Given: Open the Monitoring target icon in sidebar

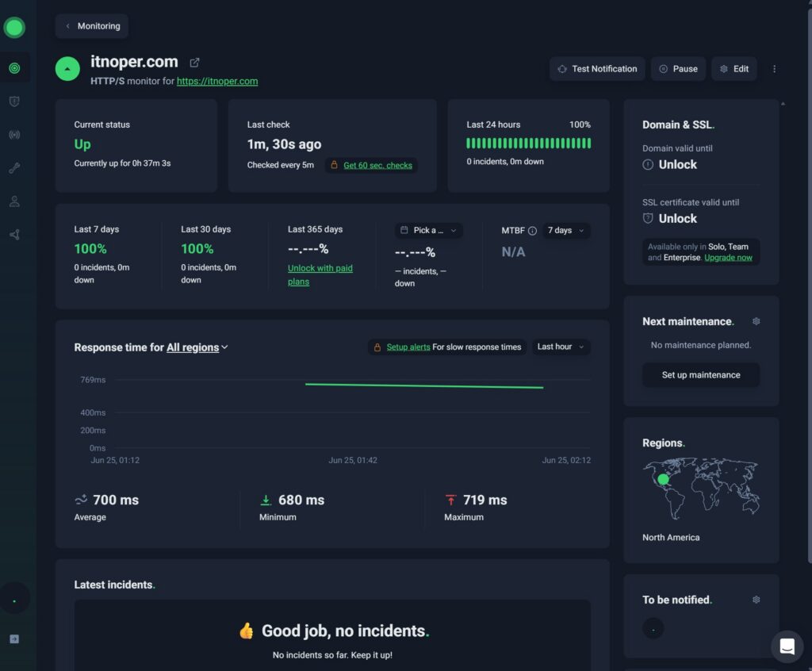Looking at the screenshot, I should click(x=14, y=68).
